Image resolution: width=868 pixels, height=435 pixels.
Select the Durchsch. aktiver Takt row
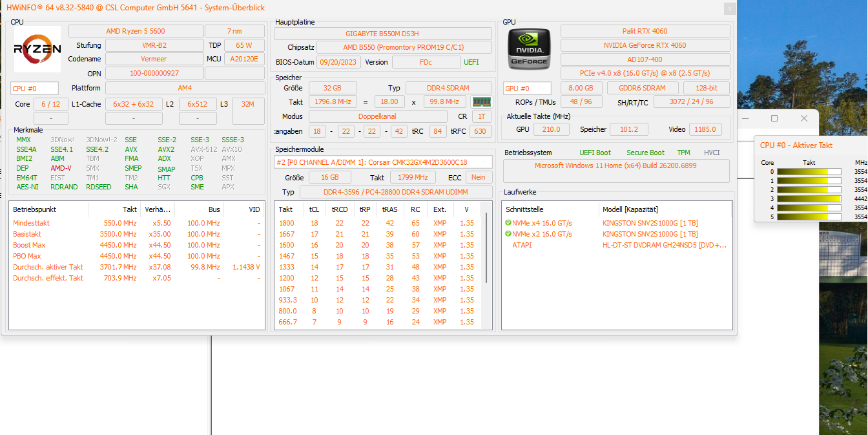[137, 267]
